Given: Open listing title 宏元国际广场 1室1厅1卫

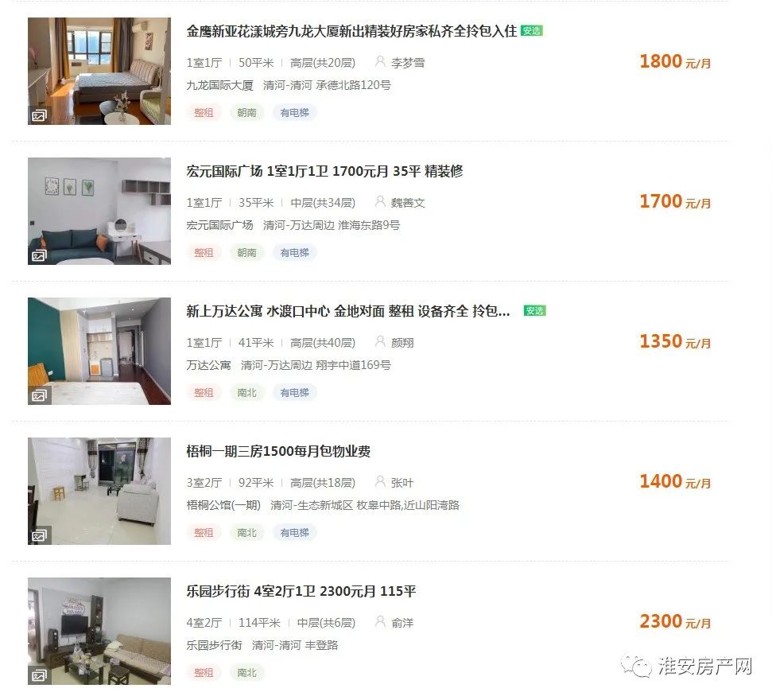Looking at the screenshot, I should (324, 171).
